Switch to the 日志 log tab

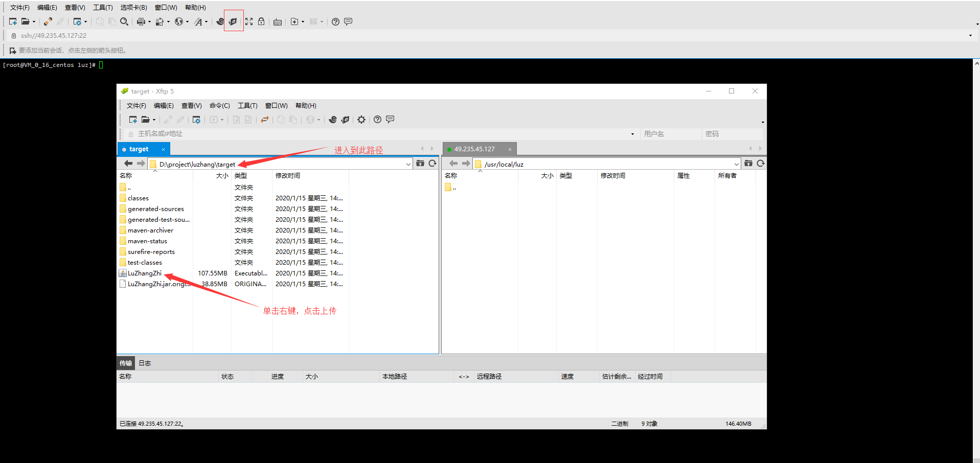(145, 363)
